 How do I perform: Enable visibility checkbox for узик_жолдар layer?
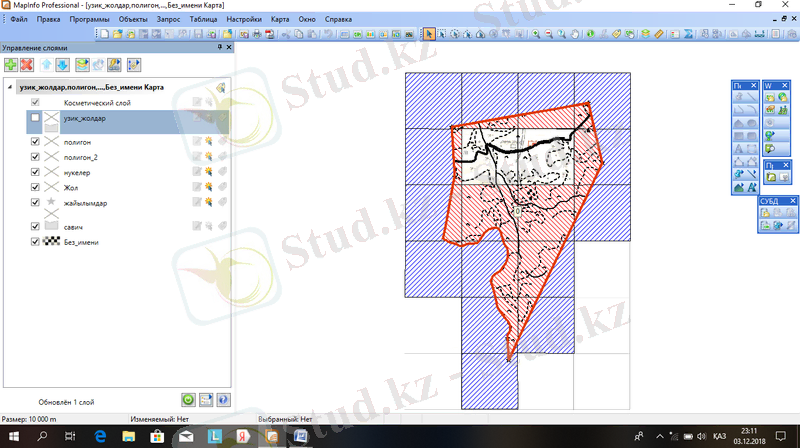(35, 118)
